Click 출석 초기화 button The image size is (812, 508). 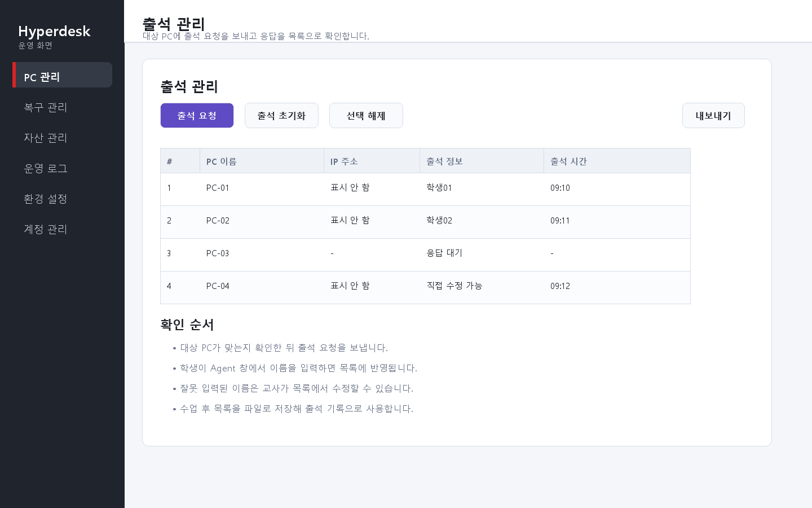point(281,116)
